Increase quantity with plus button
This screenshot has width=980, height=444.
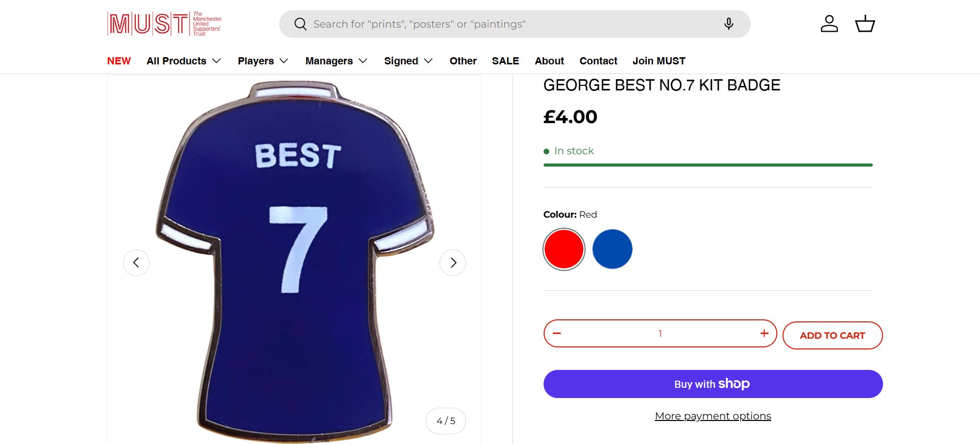click(764, 334)
